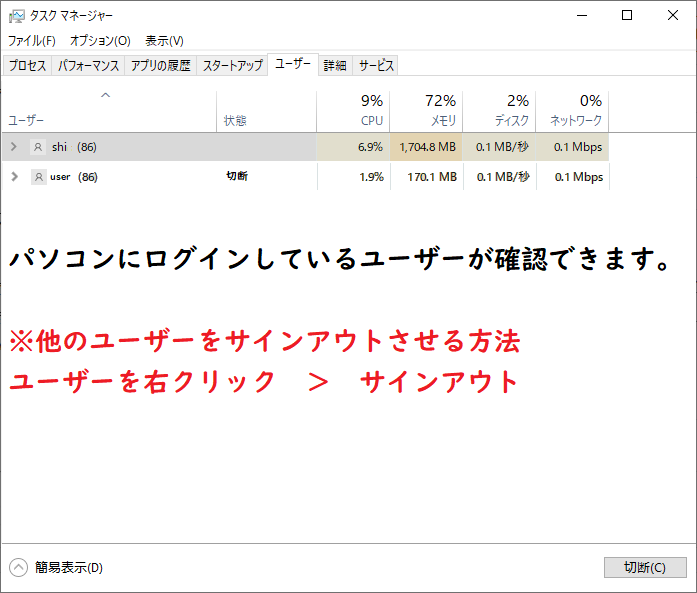The height and width of the screenshot is (593, 697).
Task: Click the 6.9% CPU value
Action: click(x=370, y=147)
